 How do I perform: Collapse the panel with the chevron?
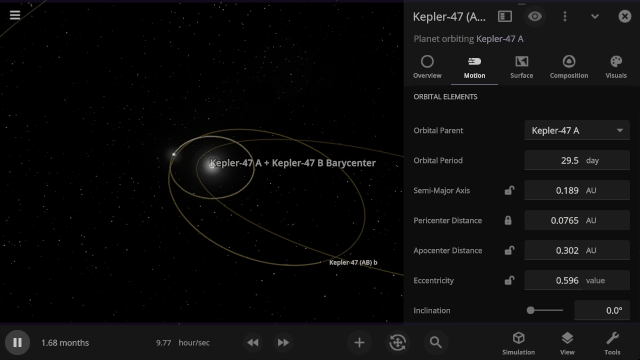pos(595,16)
